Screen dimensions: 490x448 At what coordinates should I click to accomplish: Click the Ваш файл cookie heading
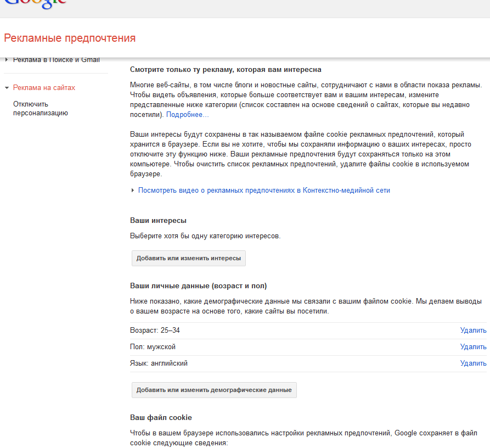(x=161, y=418)
